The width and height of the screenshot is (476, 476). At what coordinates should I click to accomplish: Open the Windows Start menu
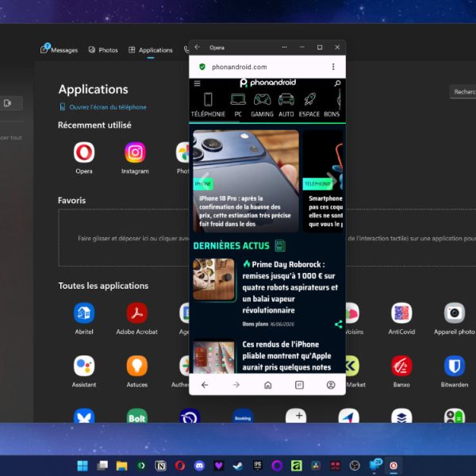coord(83,466)
